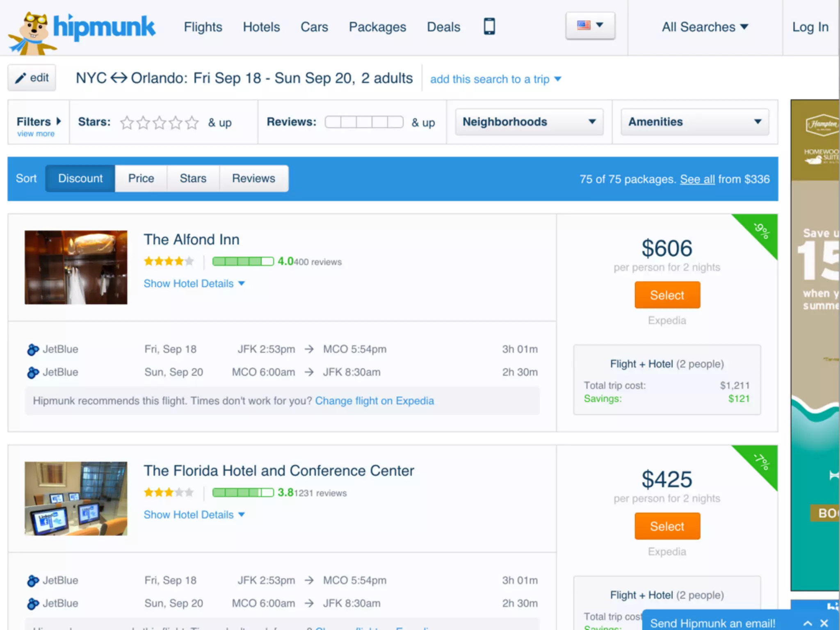Expand the Send Hipmunk email chat panel
Image resolution: width=840 pixels, height=630 pixels.
pos(808,623)
